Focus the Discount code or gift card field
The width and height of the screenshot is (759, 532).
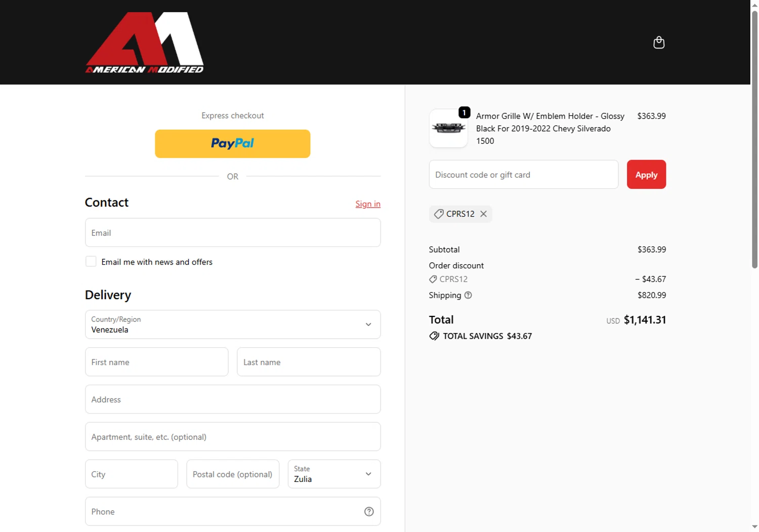524,175
